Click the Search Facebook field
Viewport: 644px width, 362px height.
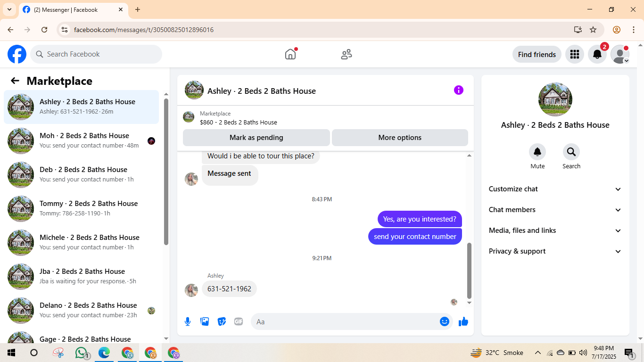[x=96, y=54]
